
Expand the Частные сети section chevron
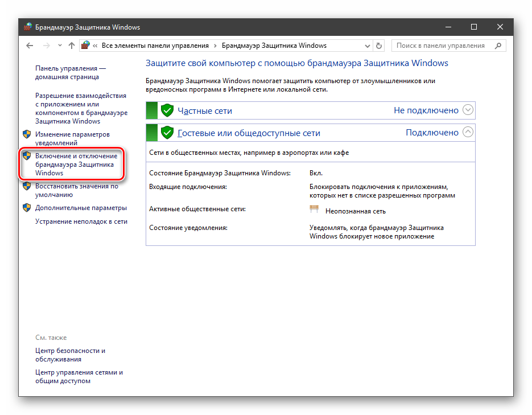(x=468, y=110)
